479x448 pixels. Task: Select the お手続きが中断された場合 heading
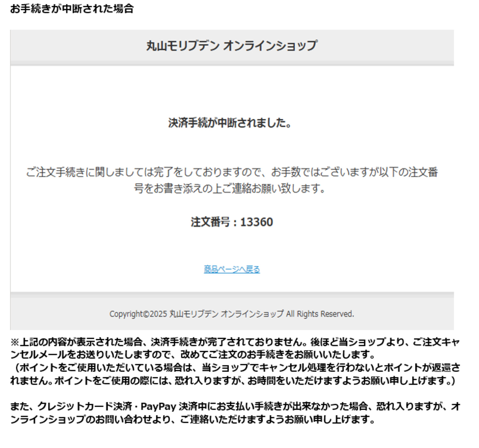(72, 9)
